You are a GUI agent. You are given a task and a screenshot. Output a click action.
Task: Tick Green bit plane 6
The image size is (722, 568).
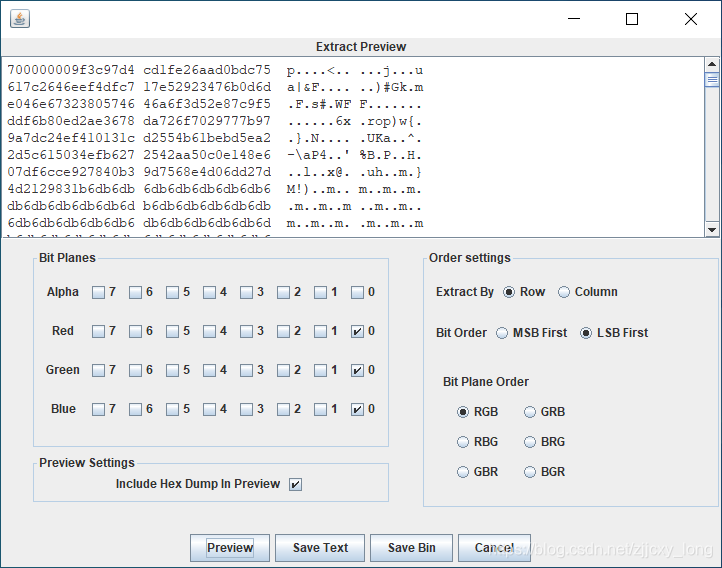(135, 370)
